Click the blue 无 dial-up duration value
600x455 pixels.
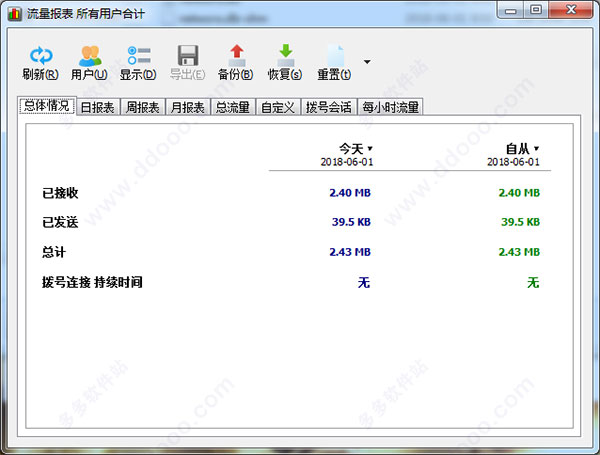364,283
